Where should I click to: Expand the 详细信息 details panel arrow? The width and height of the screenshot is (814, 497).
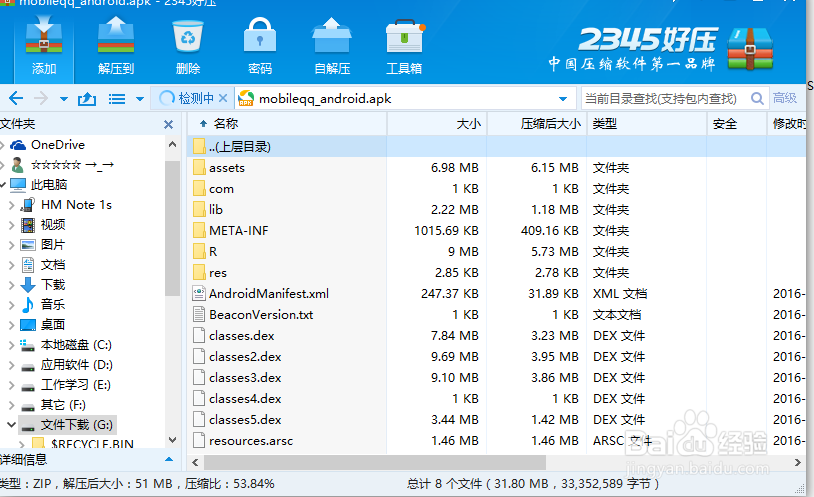pos(169,460)
